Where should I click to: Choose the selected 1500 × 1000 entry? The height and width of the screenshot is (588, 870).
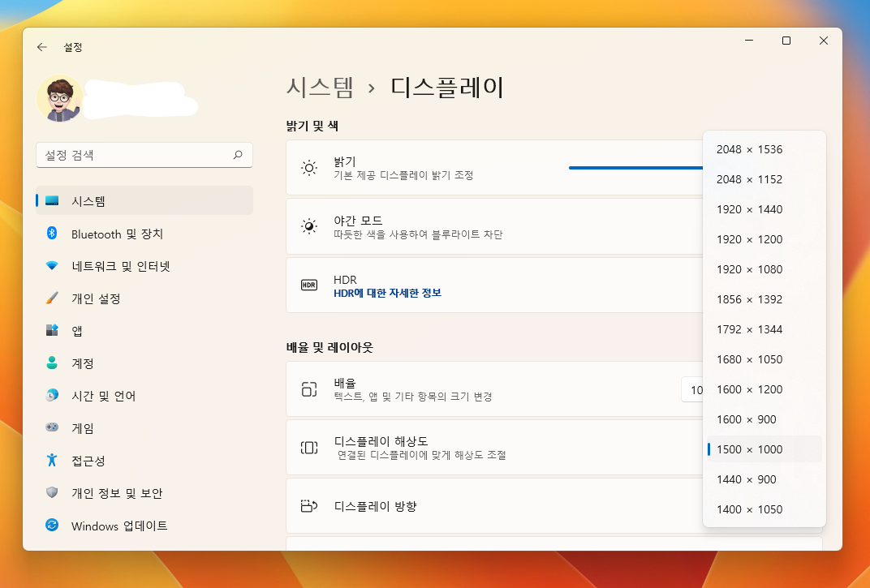coord(764,449)
